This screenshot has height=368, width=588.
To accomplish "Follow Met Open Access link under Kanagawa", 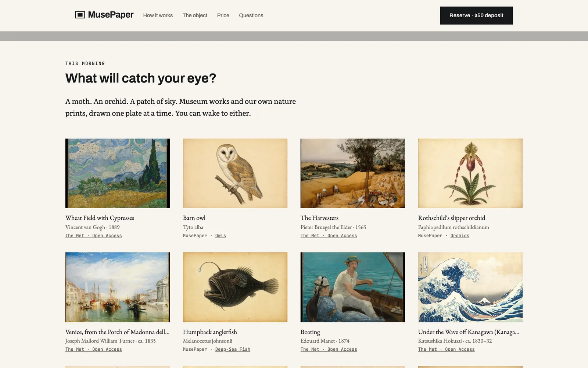I will coord(447,349).
